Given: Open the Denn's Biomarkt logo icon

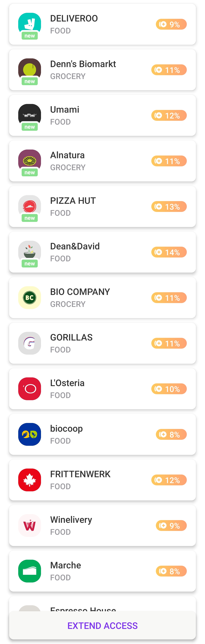Looking at the screenshot, I should (x=29, y=70).
